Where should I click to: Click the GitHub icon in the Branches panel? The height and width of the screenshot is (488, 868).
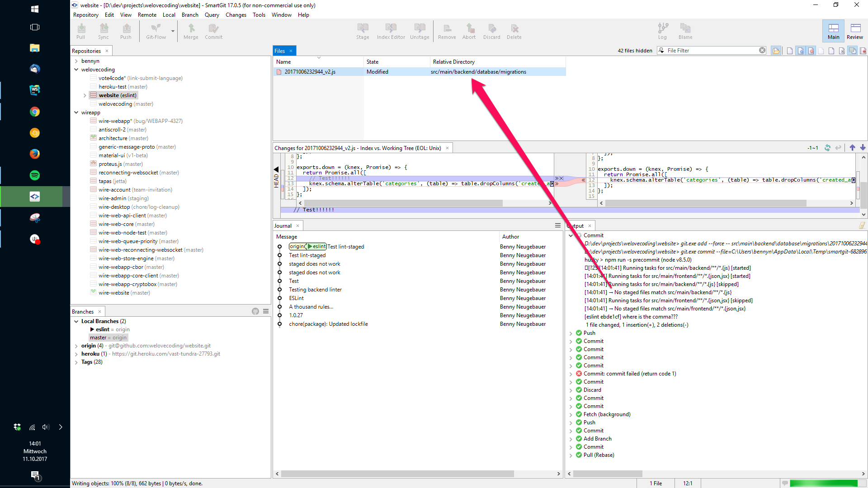pos(255,311)
